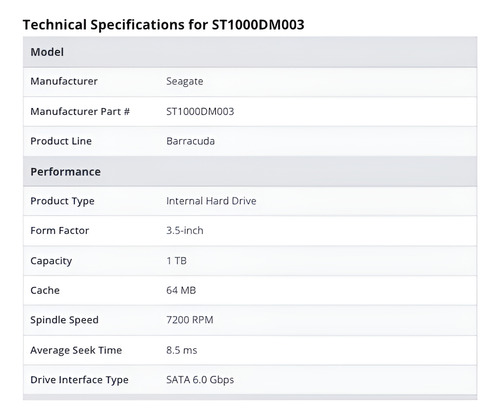The width and height of the screenshot is (500, 419).
Task: Click the 'Spindle Speed' label
Action: (64, 320)
